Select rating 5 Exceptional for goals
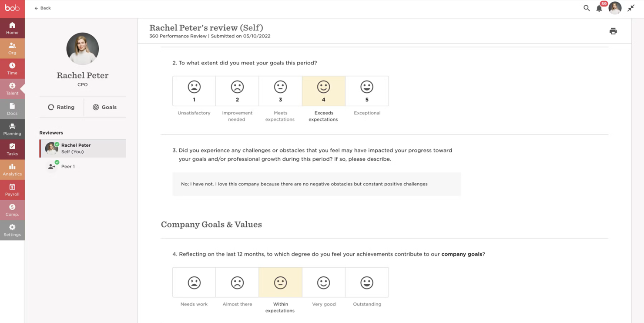Screen dimensions: 644x323 point(367,91)
